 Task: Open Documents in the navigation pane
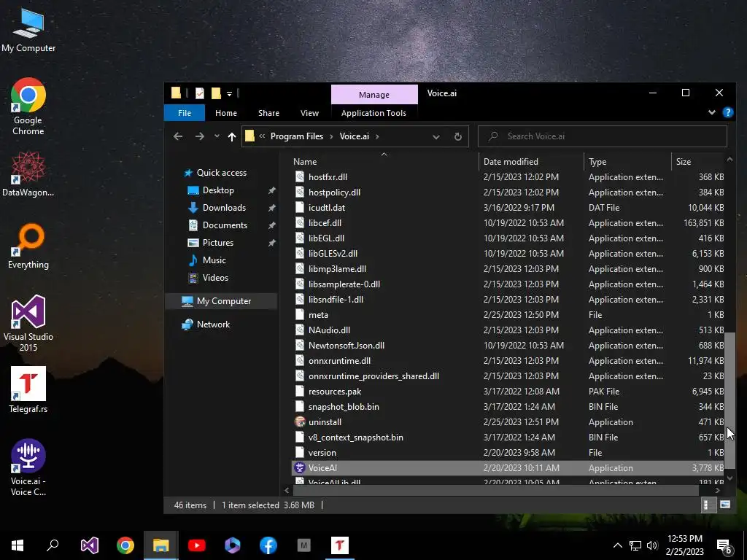225,225
